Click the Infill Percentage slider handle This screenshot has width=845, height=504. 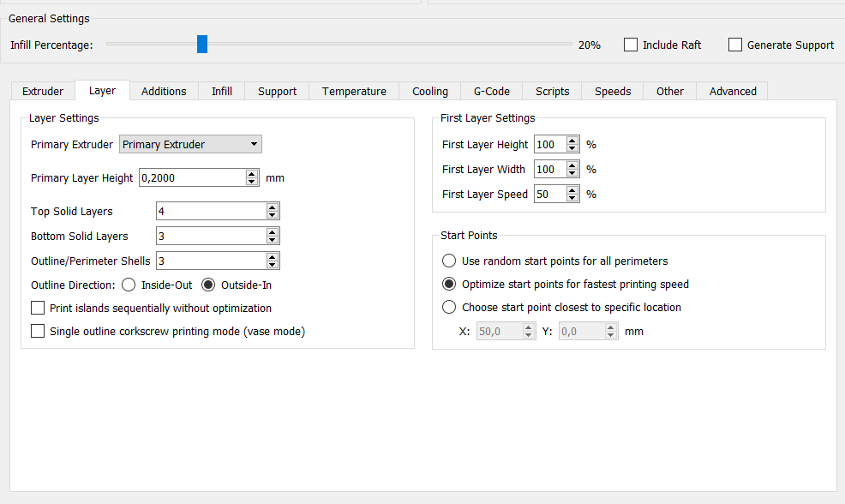[202, 44]
